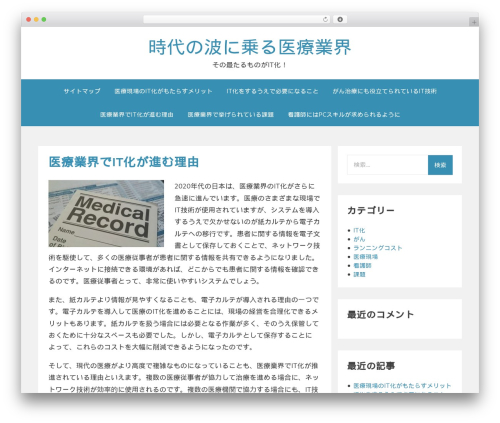This screenshot has height=423, width=500.
Task: Click the tagline その最たるものがIT化！
Action: click(x=250, y=65)
